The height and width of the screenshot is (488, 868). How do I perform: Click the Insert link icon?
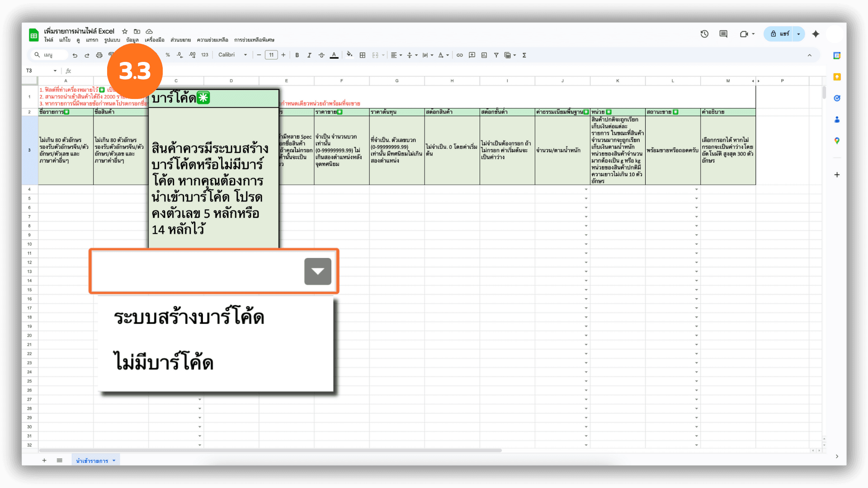[459, 55]
